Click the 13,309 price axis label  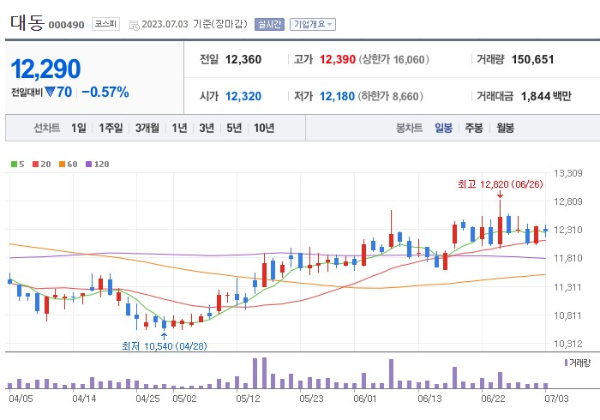click(568, 173)
